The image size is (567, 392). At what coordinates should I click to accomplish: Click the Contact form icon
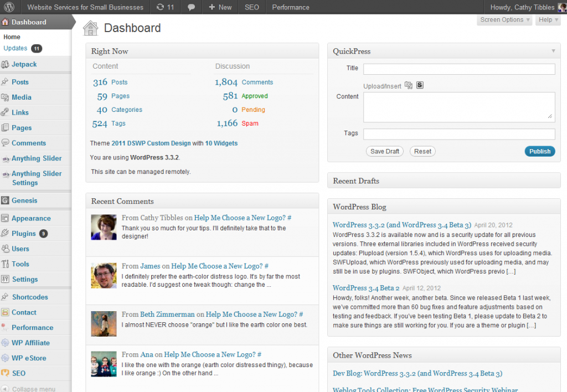click(5, 312)
